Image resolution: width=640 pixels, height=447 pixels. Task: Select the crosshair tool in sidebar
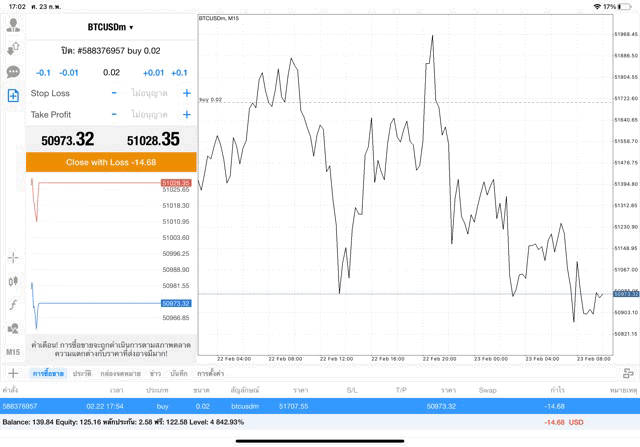click(x=13, y=258)
